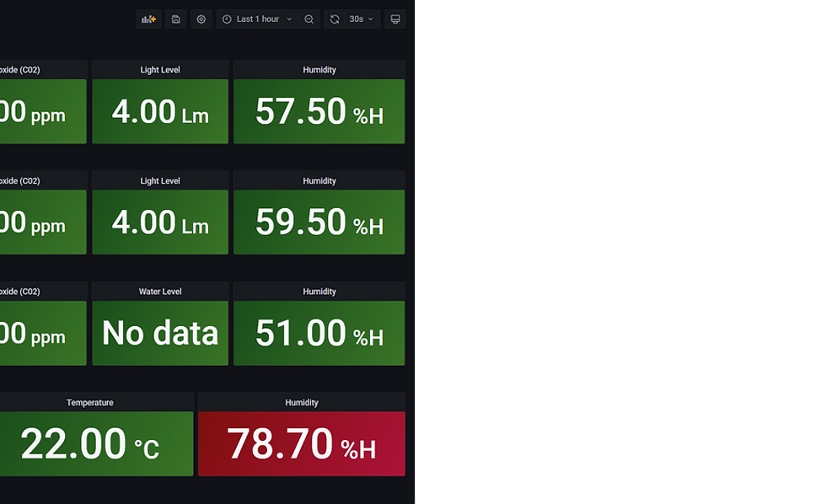The image size is (826, 504).
Task: Expand the 30s refresh interval dropdown
Action: (362, 19)
